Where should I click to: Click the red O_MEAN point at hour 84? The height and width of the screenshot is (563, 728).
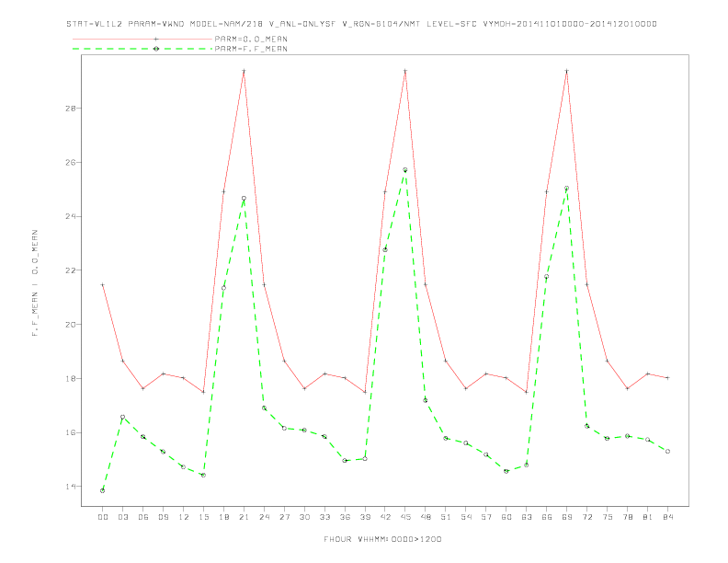(x=668, y=378)
